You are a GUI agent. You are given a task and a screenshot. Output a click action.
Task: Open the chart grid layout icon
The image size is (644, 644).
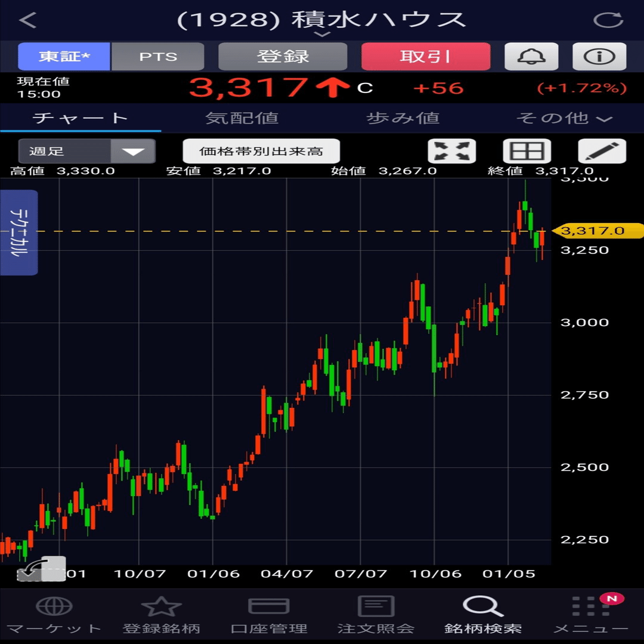pyautogui.click(x=527, y=151)
